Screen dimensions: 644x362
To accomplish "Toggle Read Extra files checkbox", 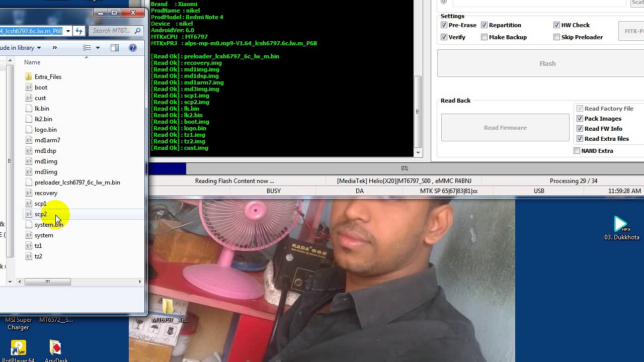I will coord(580,139).
